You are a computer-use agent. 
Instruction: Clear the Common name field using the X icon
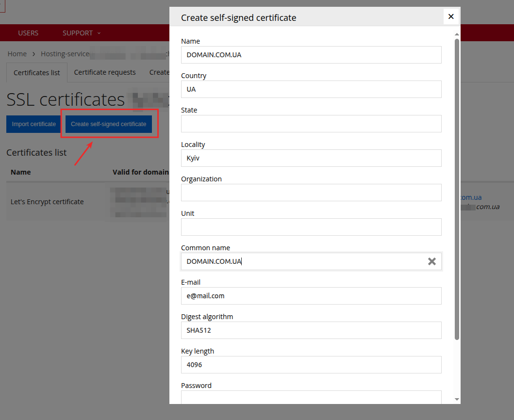pos(432,261)
